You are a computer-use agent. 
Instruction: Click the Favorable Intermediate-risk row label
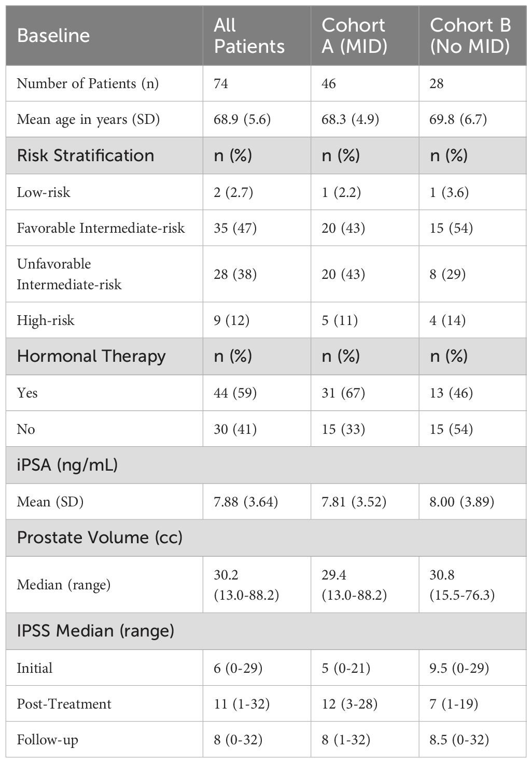click(x=101, y=228)
